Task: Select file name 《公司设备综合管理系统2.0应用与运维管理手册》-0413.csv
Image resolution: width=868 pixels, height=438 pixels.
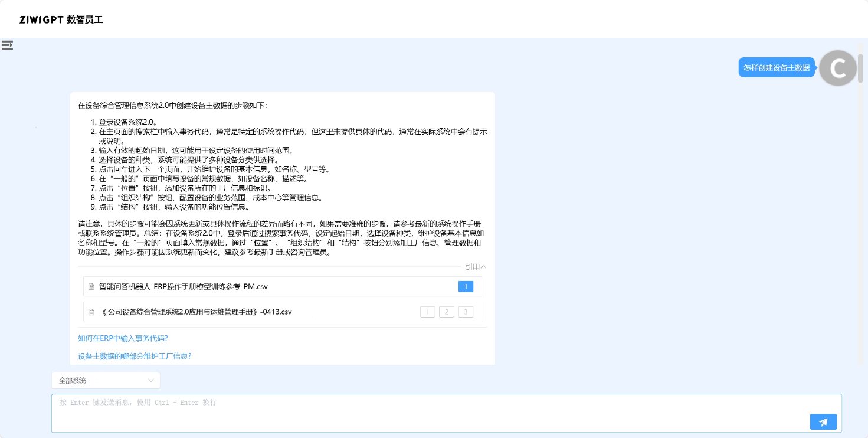Action: click(x=195, y=312)
